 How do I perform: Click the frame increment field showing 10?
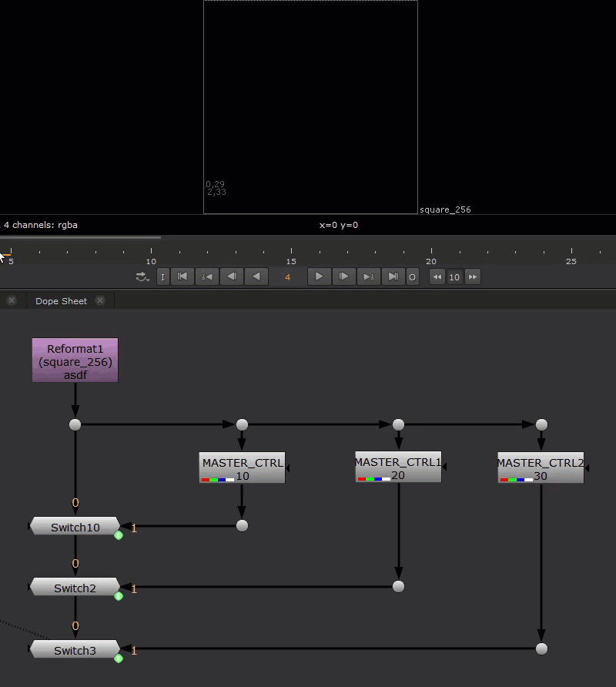pos(454,277)
